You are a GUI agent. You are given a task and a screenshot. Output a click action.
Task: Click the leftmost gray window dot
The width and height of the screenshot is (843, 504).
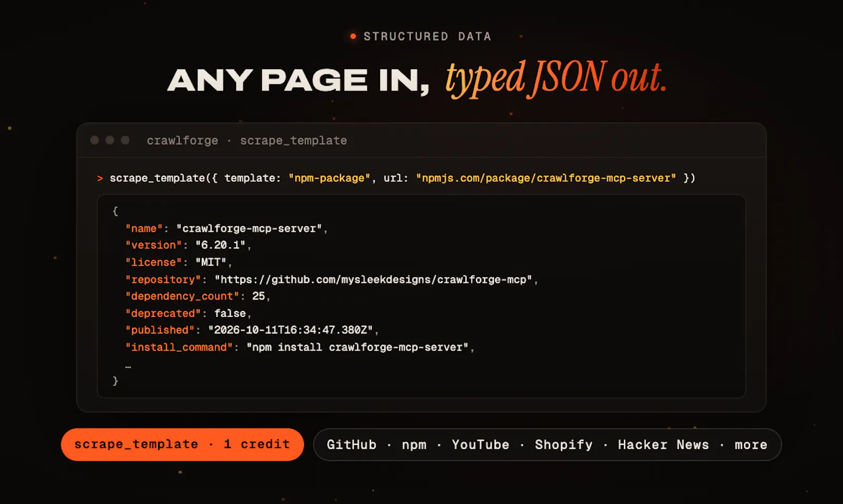(95, 140)
